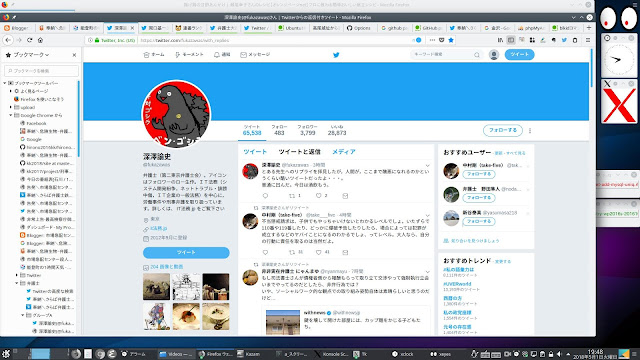Switch to the phpMyAdmin browser tab
Image resolution: width=640 pixels, height=360 pixels.
click(x=531, y=28)
